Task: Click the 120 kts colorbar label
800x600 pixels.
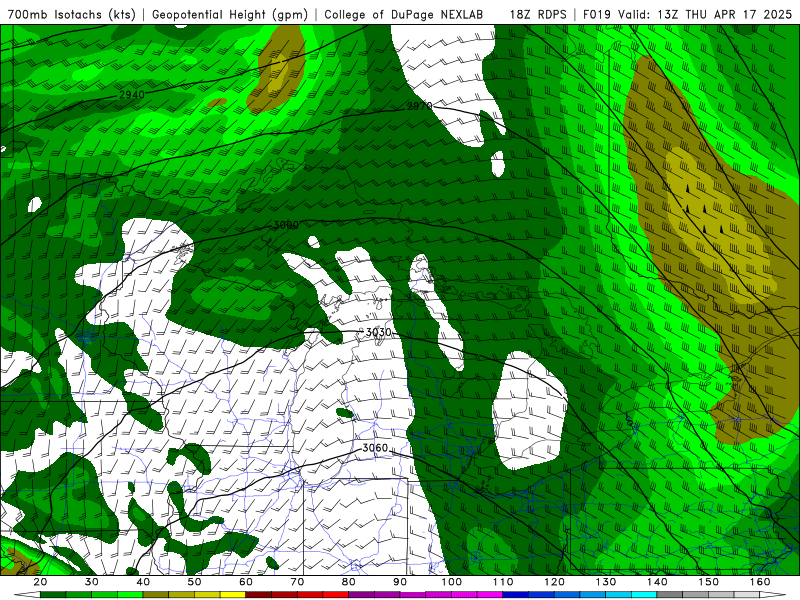Action: pyautogui.click(x=555, y=582)
